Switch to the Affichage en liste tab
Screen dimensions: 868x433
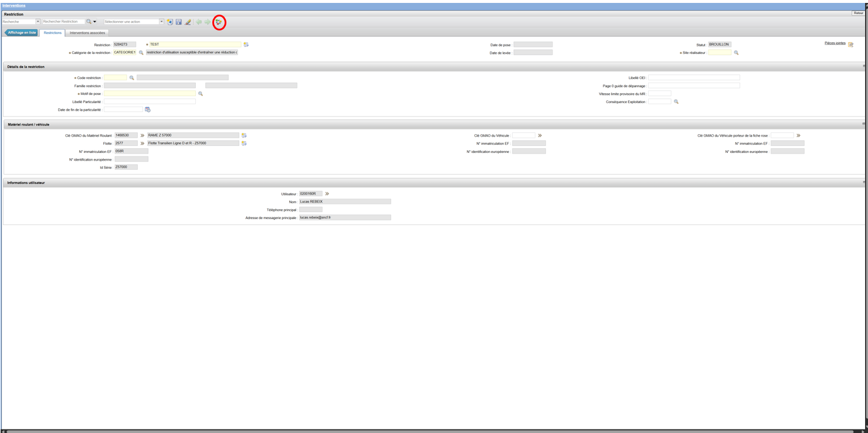pyautogui.click(x=22, y=33)
